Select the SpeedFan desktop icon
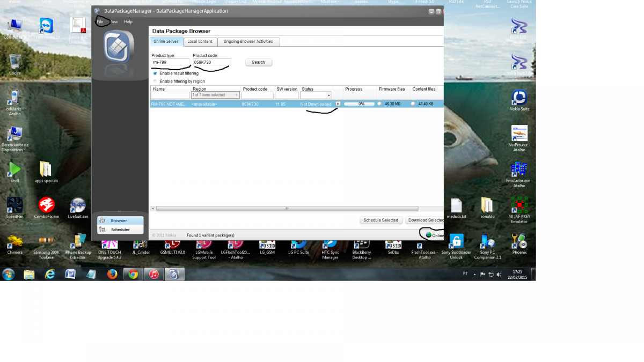Image resolution: width=644 pixels, height=362 pixels. pyautogui.click(x=15, y=208)
